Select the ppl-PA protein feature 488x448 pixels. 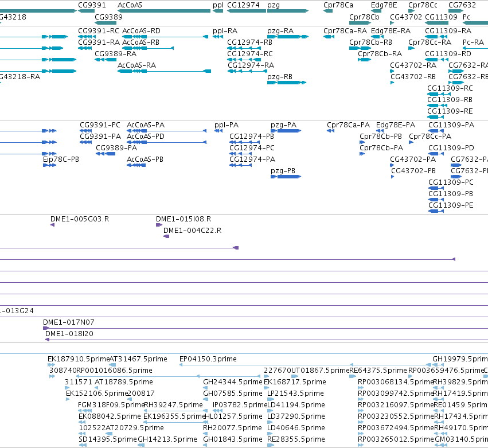[x=218, y=131]
